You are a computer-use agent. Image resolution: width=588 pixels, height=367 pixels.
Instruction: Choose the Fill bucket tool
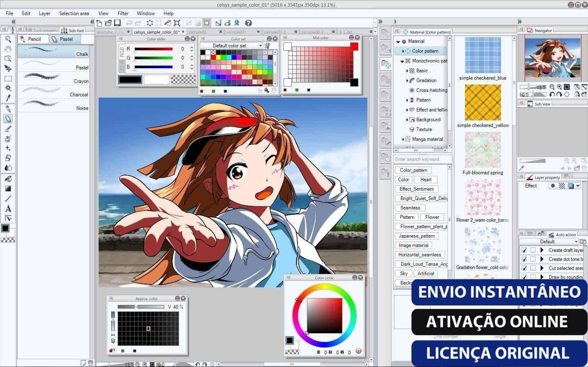tap(8, 179)
